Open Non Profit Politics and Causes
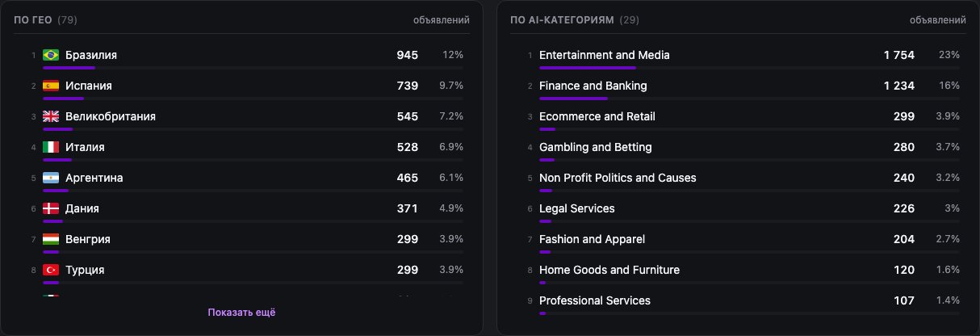This screenshot has width=980, height=336. point(618,178)
